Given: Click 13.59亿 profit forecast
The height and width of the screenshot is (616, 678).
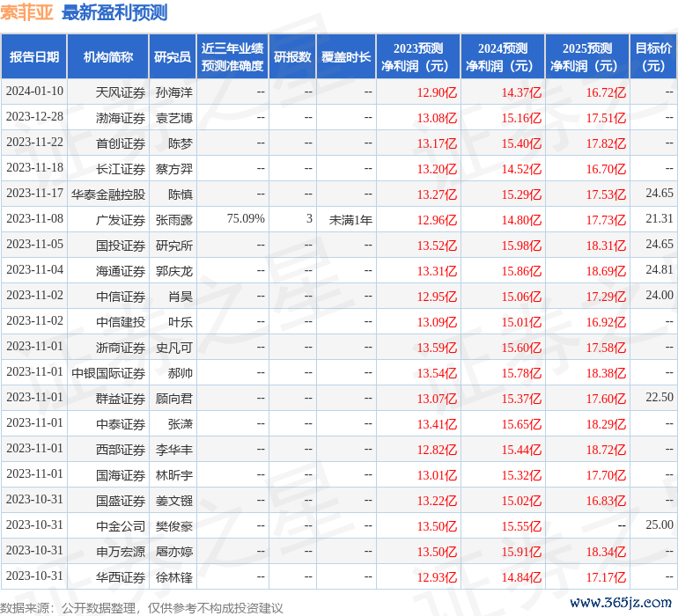Looking at the screenshot, I should point(437,348).
